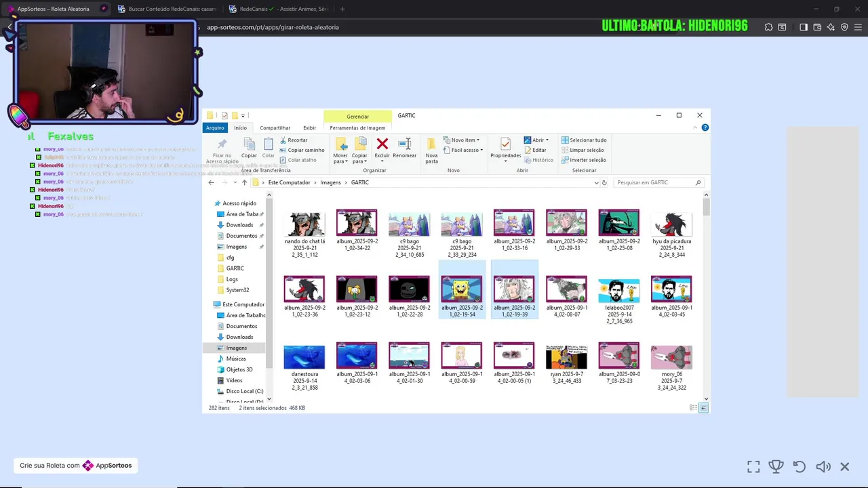Click navigation pane scroll down arrow
Image resolution: width=868 pixels, height=488 pixels.
coord(269,399)
